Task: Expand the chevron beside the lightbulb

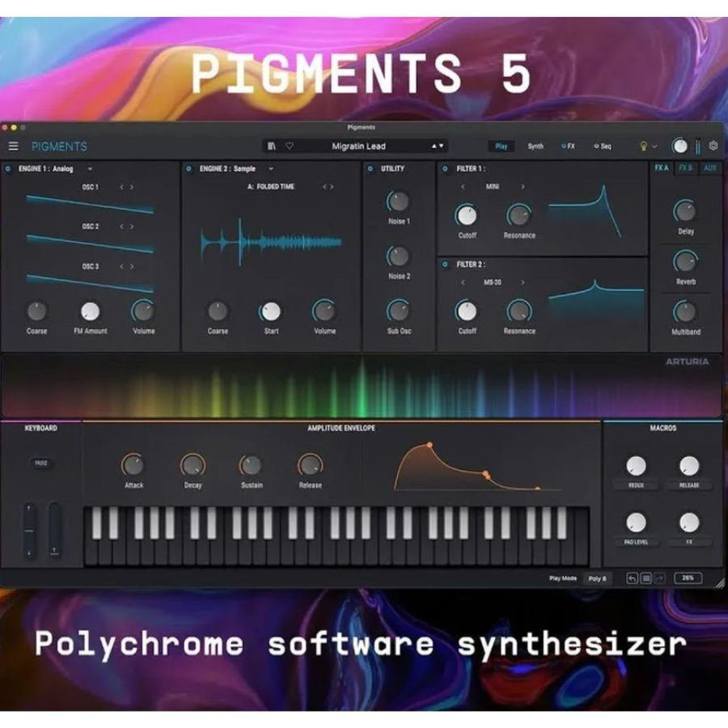Action: pos(654,146)
